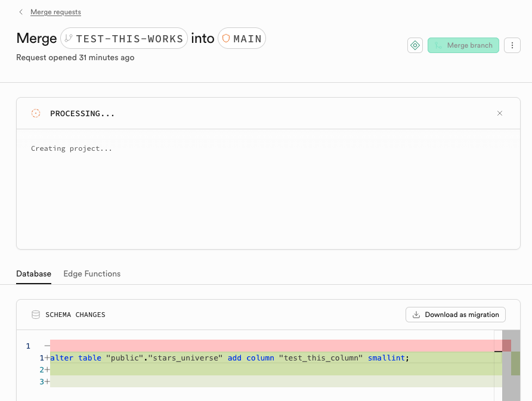Image resolution: width=532 pixels, height=401 pixels.
Task: Click the orange processing spinner icon
Action: (x=36, y=113)
